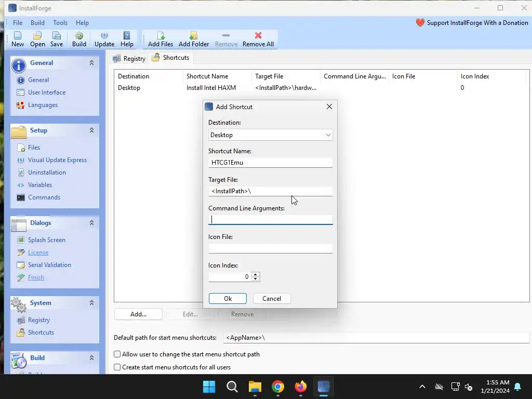Collapse the System sidebar group
Viewport: 532px width, 399px height.
[x=91, y=303]
